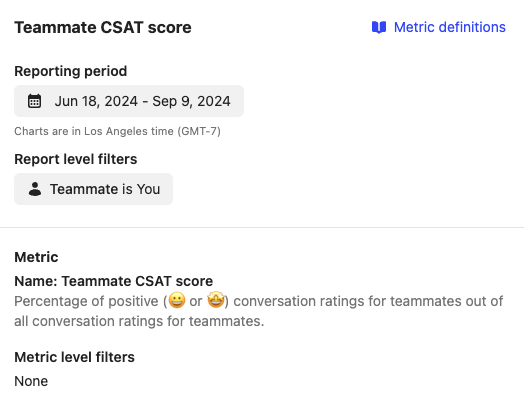
Task: Click the Los Angeles time zone note
Action: (x=117, y=131)
